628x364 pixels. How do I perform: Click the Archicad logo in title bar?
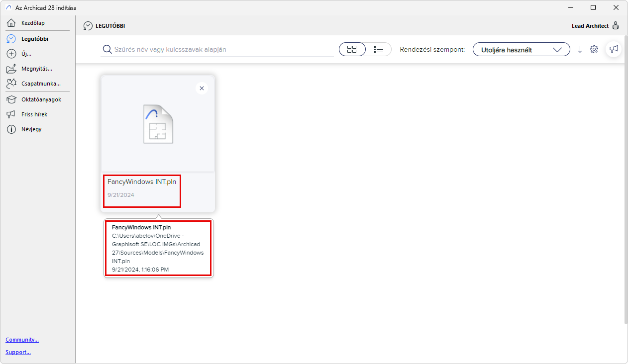tap(8, 8)
